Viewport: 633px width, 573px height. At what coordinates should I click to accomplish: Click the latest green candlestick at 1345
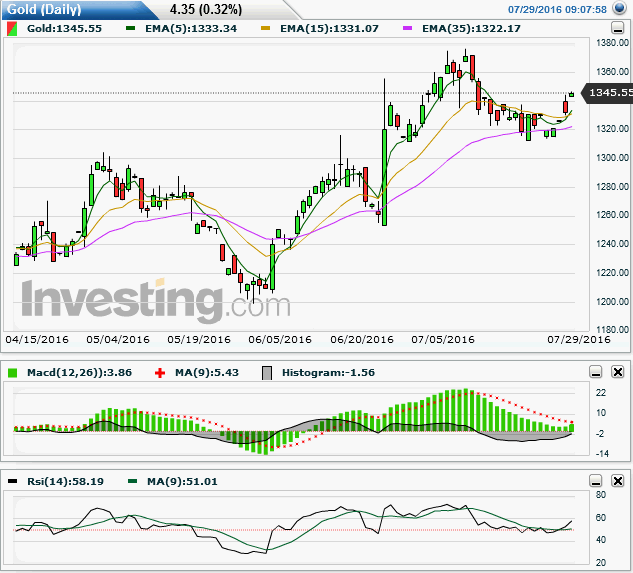(x=571, y=94)
